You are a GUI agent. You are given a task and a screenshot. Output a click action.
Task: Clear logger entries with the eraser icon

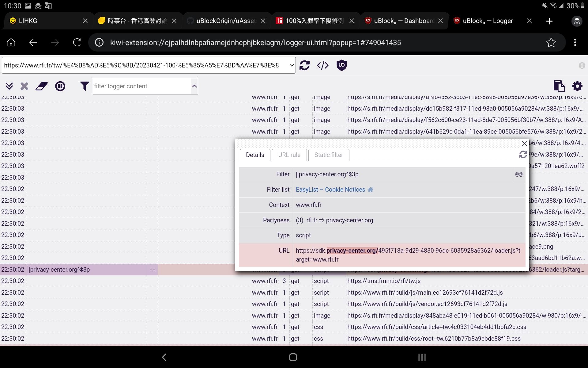[x=41, y=86]
